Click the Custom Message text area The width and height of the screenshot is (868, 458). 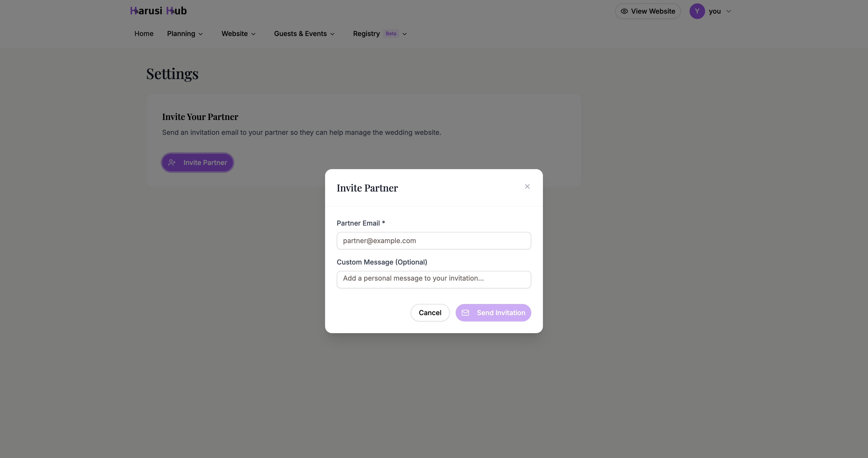tap(434, 279)
